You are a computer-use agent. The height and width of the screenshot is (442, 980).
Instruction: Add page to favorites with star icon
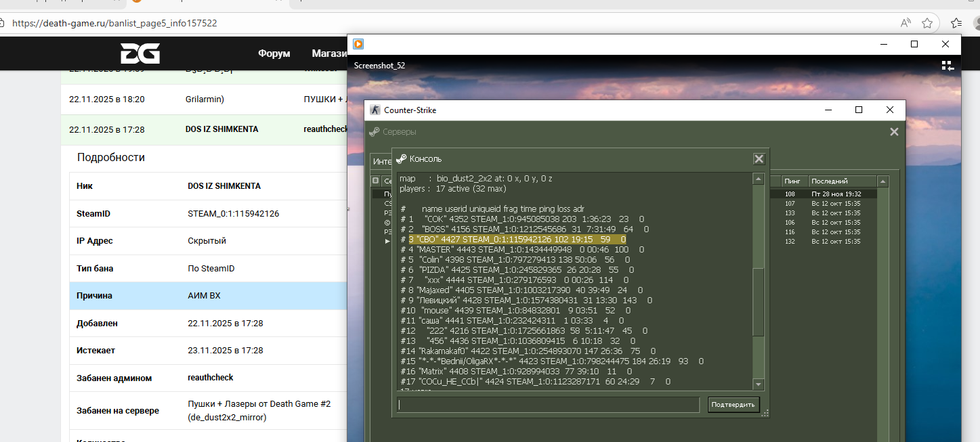tap(927, 23)
